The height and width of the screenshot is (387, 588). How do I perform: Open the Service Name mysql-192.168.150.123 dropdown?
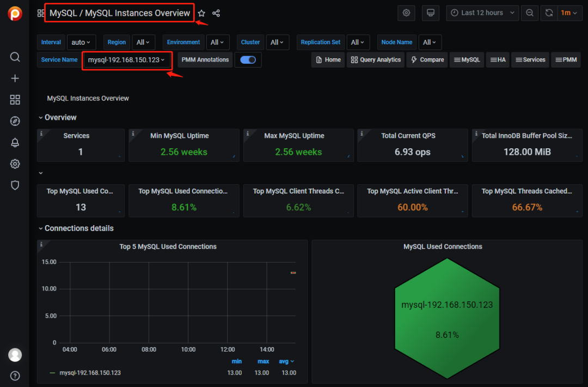click(127, 60)
